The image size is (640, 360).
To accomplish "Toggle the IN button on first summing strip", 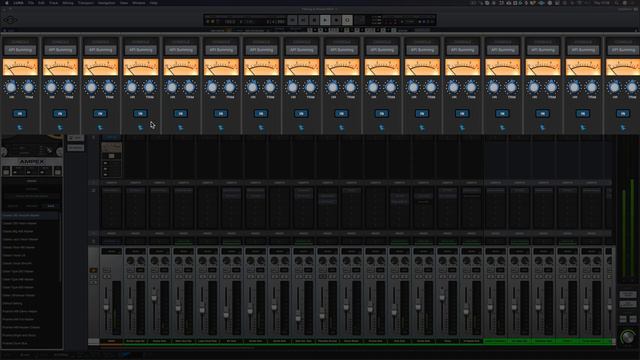I will click(20, 113).
